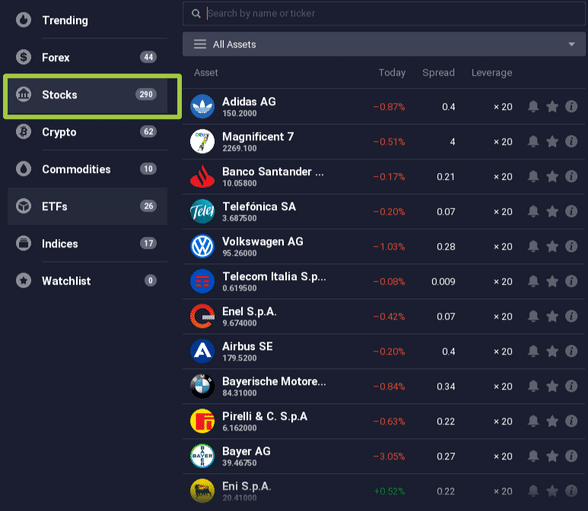Open info icon for Pirelli & C. S.p.A

click(571, 421)
